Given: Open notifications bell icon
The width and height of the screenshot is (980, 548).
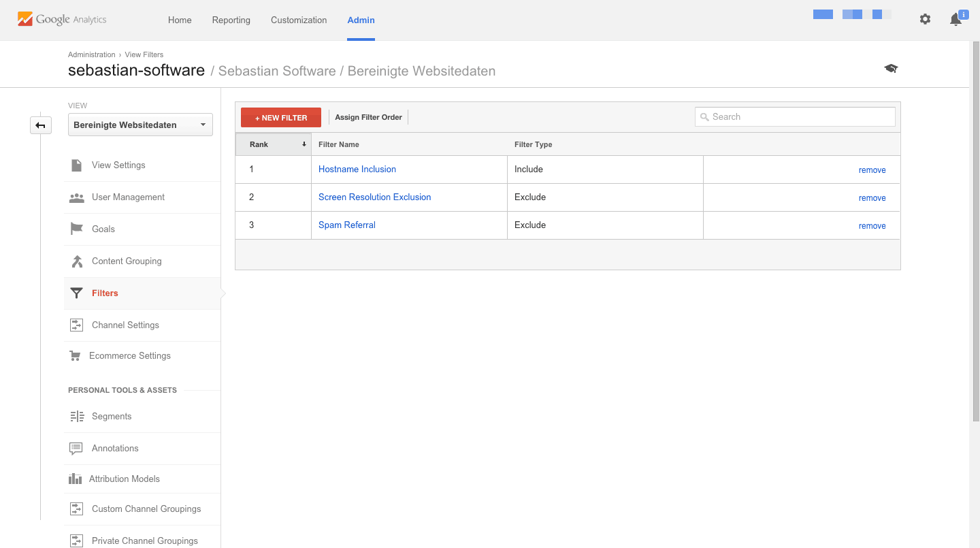Looking at the screenshot, I should [955, 20].
